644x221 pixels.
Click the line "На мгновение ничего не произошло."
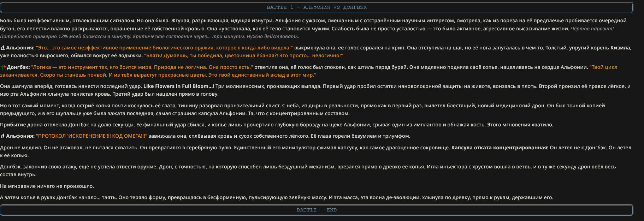click(47, 186)
